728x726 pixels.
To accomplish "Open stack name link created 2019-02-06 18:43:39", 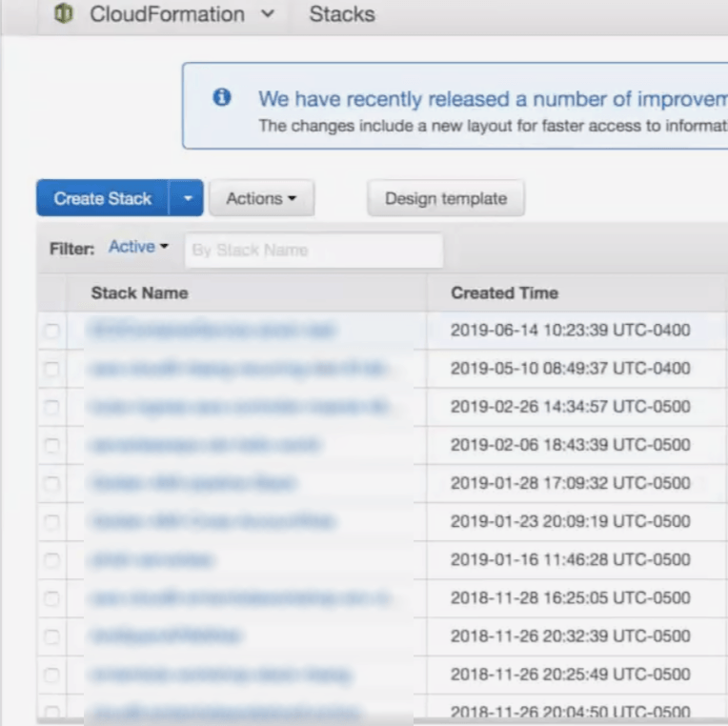I will coord(205,445).
